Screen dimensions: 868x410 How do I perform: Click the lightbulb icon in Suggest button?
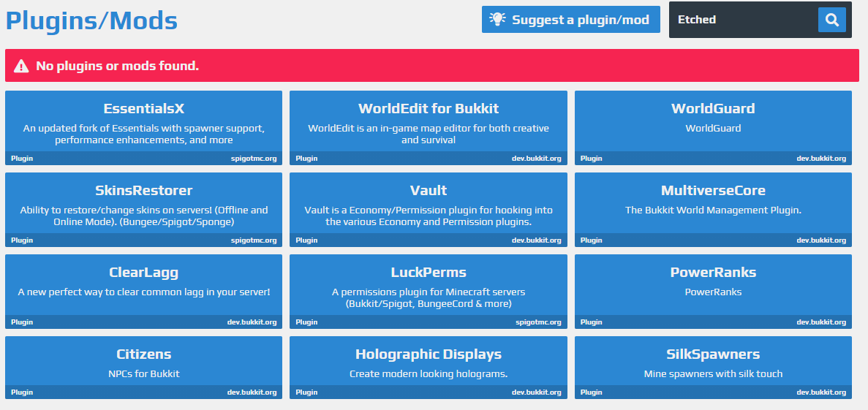tap(498, 20)
